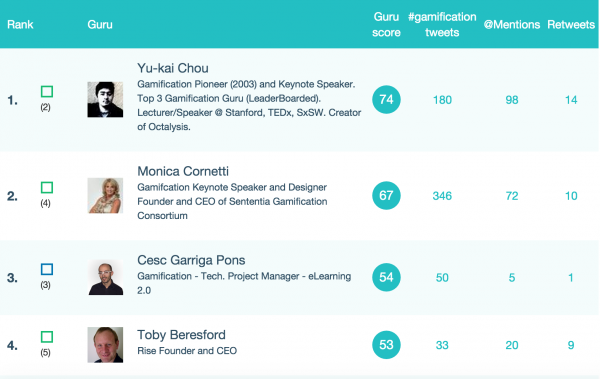This screenshot has height=379, width=600.
Task: Sort by Guru score column header
Action: click(386, 25)
